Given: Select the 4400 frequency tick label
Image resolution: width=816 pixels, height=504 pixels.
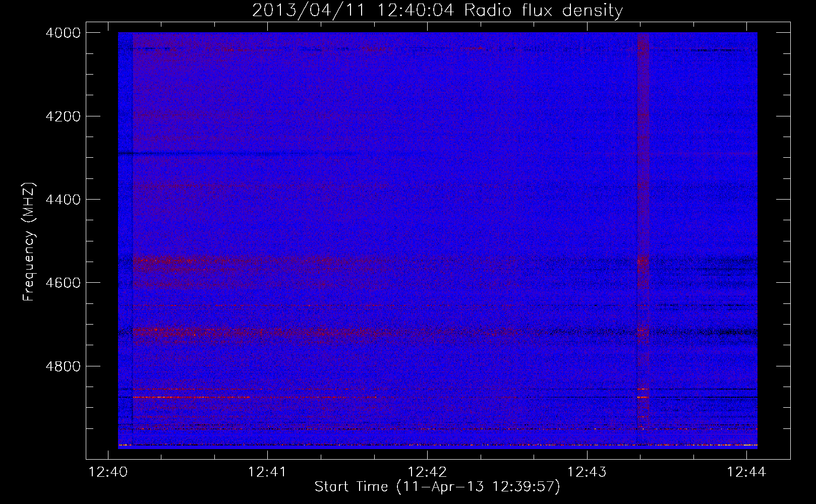Looking at the screenshot, I should click(63, 200).
